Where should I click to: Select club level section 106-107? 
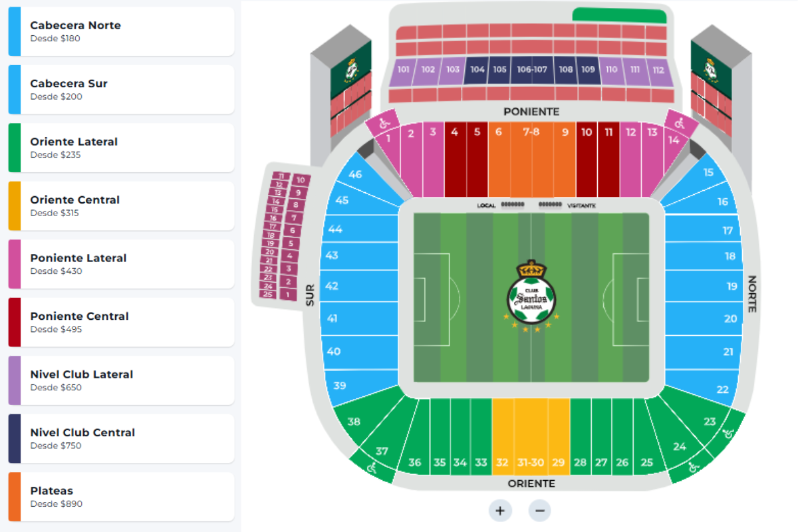(x=532, y=70)
